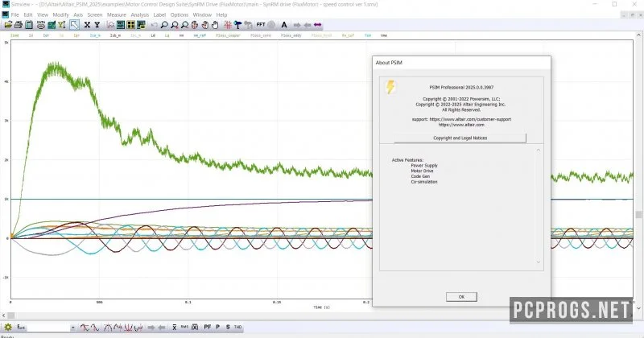Click the clipboard copy icon

[x=29, y=25]
